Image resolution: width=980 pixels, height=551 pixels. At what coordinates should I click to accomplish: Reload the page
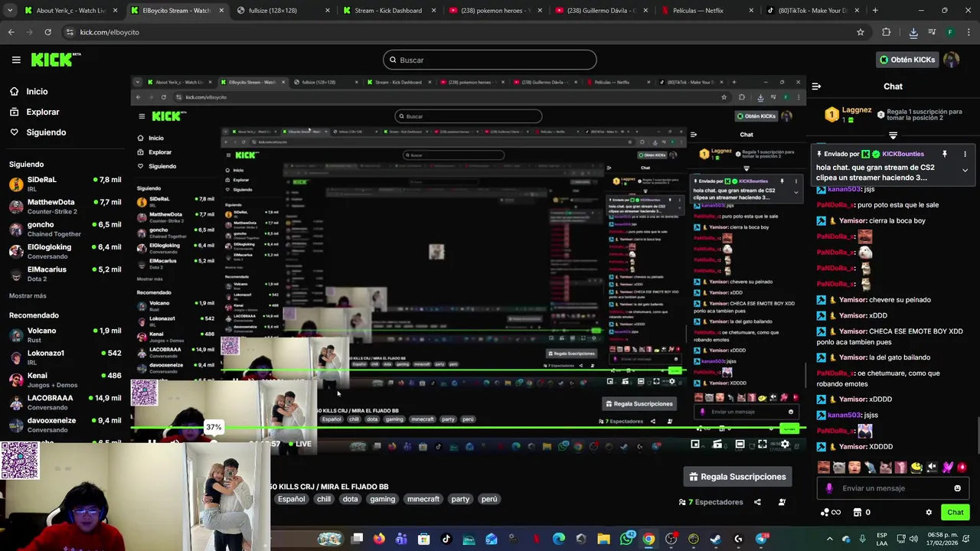(x=47, y=32)
